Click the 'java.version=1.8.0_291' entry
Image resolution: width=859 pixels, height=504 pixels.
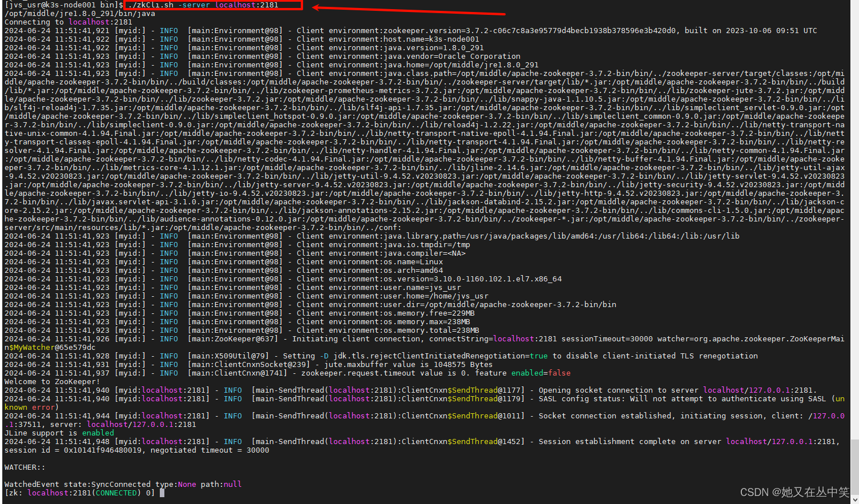(x=434, y=47)
